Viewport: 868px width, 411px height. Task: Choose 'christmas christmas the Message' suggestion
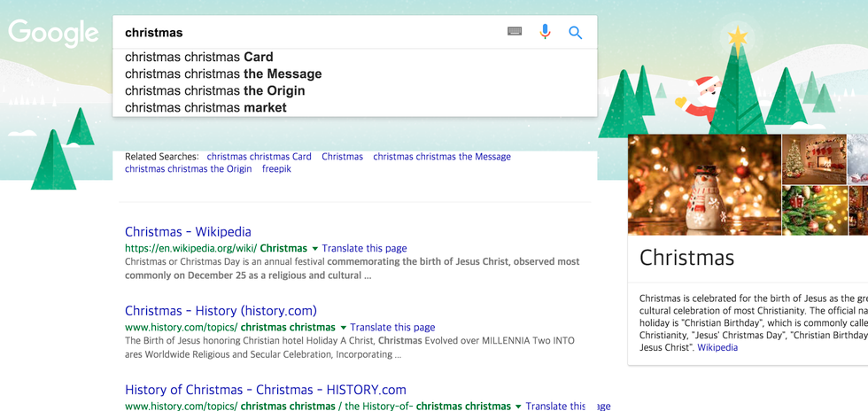click(223, 74)
